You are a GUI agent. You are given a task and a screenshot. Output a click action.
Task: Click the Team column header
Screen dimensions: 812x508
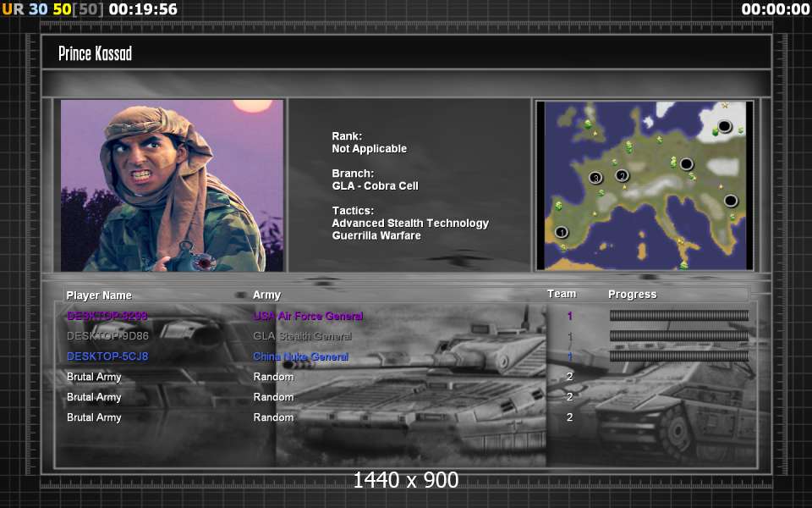(x=562, y=294)
